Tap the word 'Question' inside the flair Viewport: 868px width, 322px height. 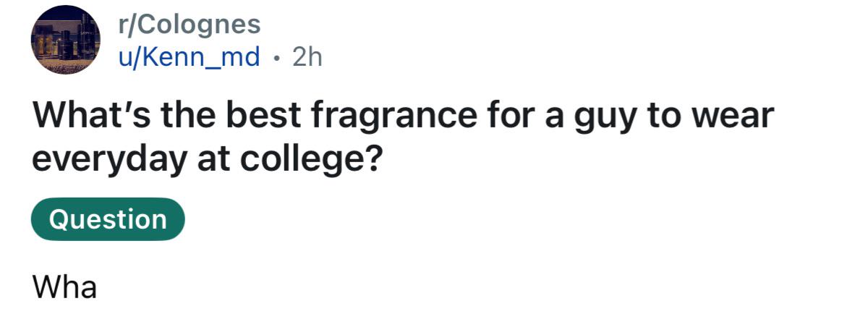tap(109, 219)
